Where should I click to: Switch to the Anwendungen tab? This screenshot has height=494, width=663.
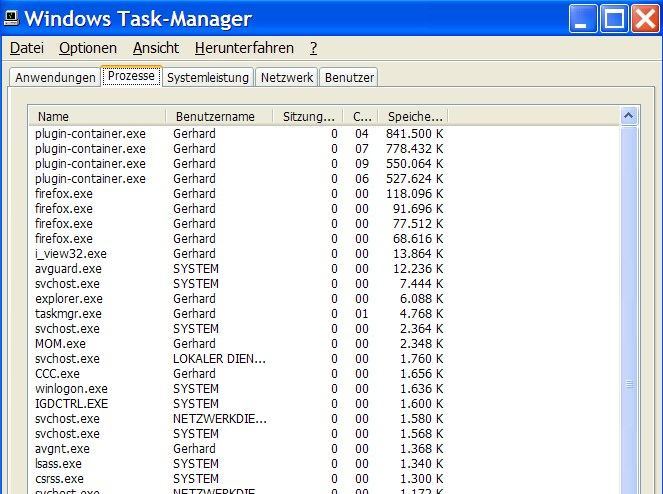coord(55,77)
